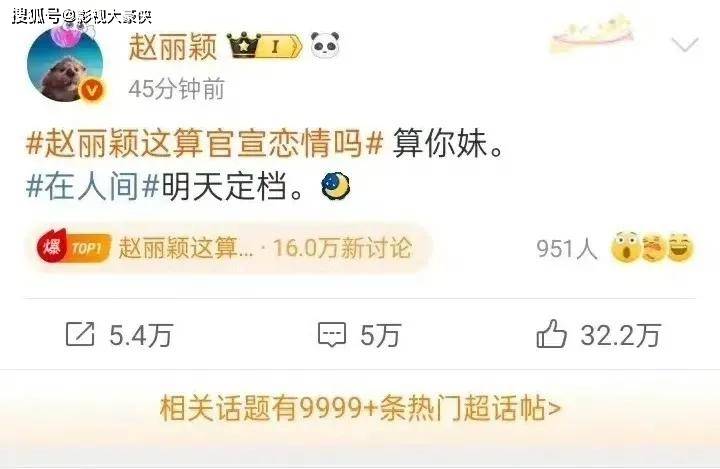Click the laughing face reaction emoji
The image size is (720, 469).
click(x=680, y=247)
